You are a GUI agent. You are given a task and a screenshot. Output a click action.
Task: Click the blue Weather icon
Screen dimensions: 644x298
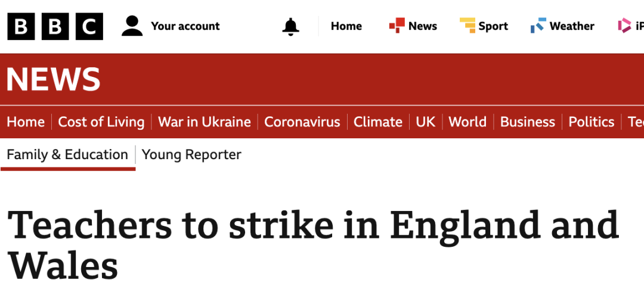pyautogui.click(x=538, y=26)
